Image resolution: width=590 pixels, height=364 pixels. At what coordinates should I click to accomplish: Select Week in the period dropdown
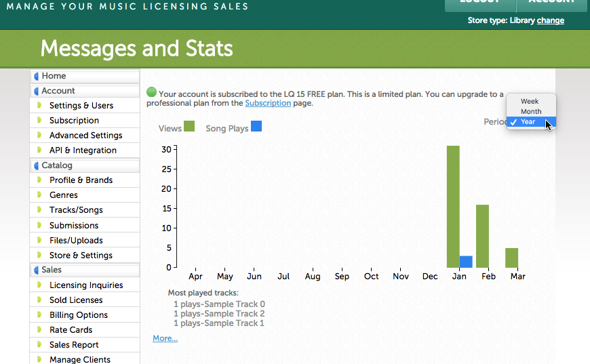click(530, 101)
